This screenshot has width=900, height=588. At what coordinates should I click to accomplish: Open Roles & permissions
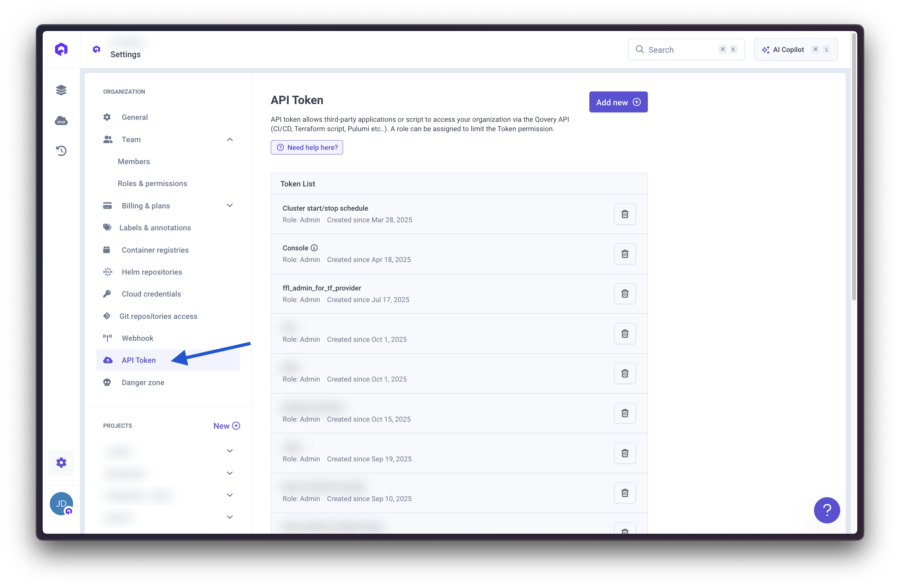[x=152, y=183]
